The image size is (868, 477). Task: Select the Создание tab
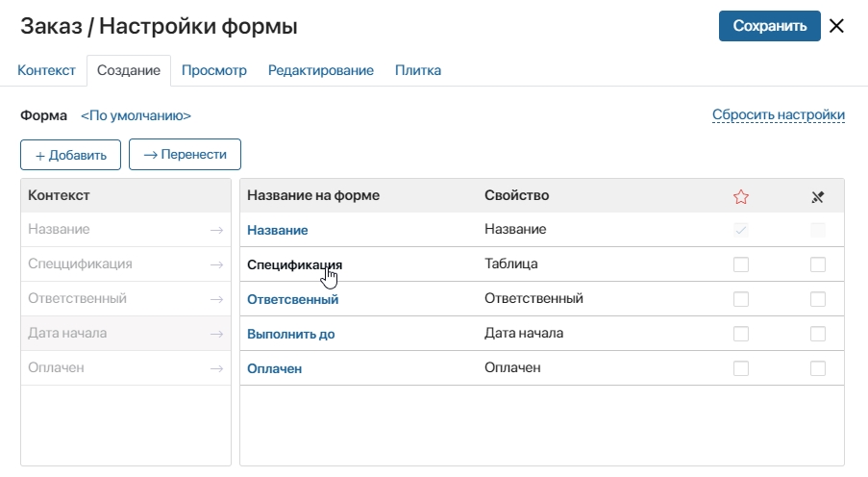click(x=129, y=70)
